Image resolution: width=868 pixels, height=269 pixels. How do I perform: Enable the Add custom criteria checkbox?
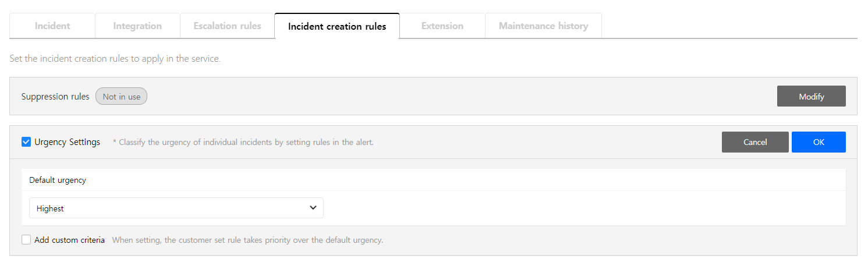26,240
